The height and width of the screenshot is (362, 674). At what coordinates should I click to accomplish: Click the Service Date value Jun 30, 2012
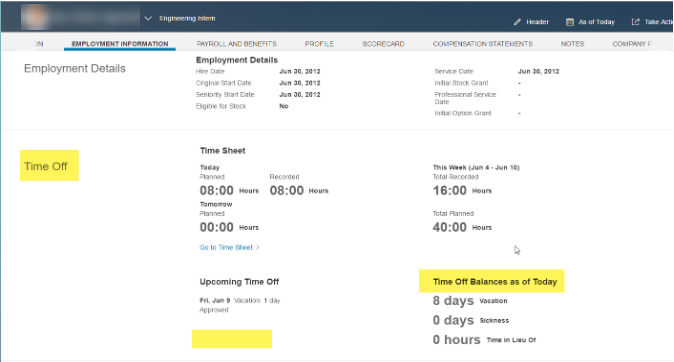click(x=538, y=71)
